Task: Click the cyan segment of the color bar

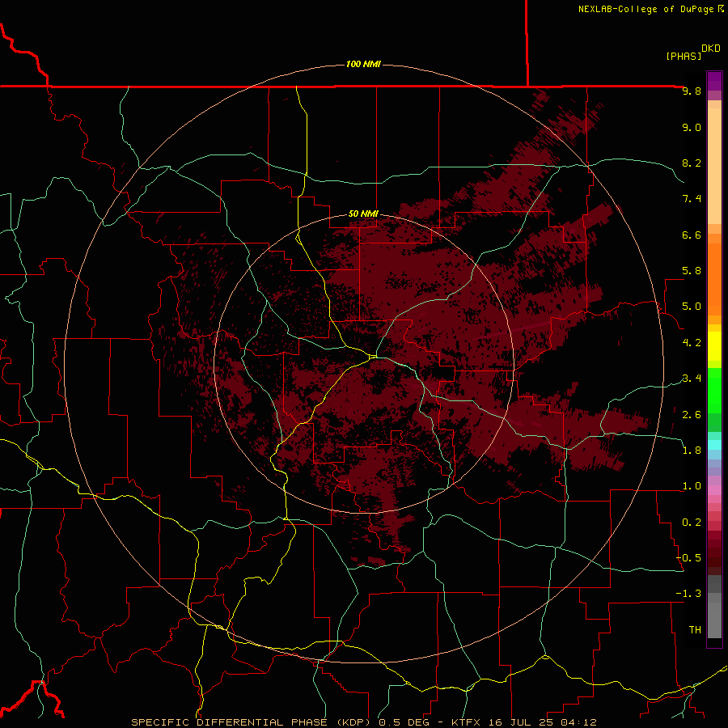Action: pos(714,445)
